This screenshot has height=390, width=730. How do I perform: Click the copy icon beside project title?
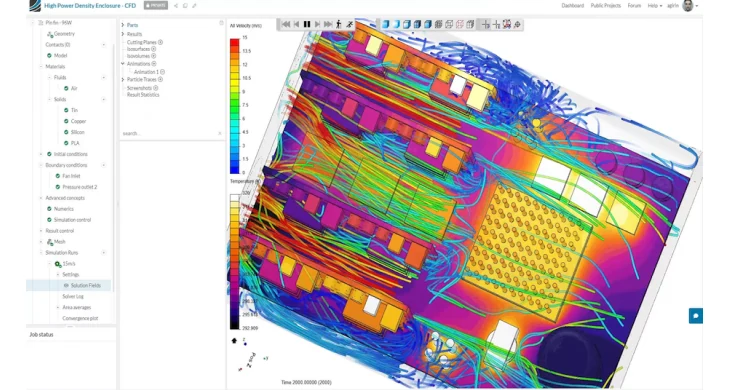point(185,6)
